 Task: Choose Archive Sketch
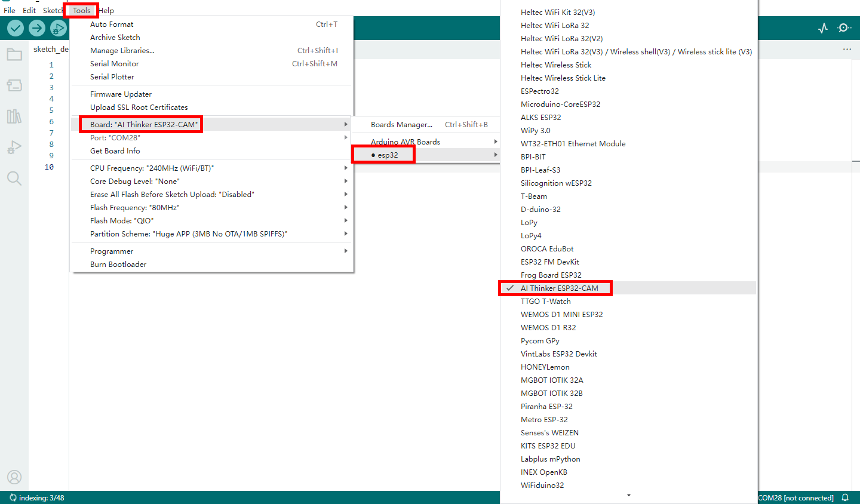pyautogui.click(x=212, y=38)
